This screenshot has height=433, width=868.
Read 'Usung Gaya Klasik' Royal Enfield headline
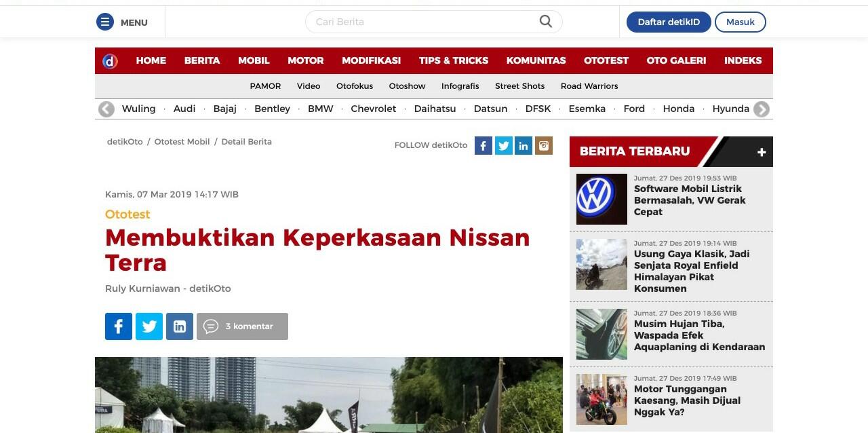pos(692,271)
